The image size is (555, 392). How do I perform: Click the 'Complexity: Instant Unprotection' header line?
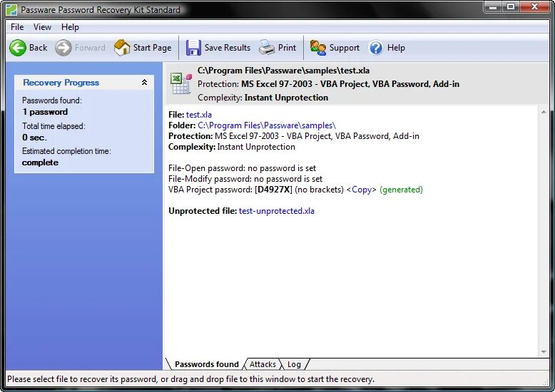click(263, 98)
